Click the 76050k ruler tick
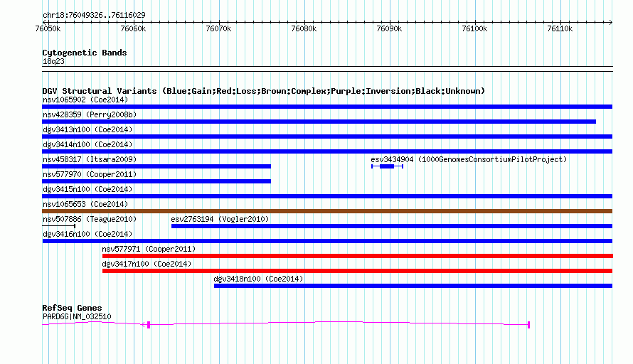633x364 pixels. [x=48, y=28]
